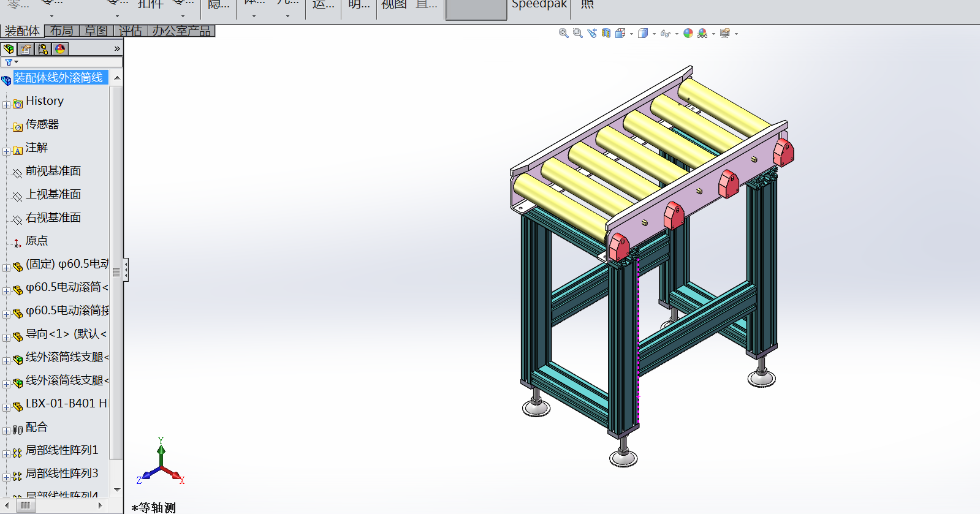
Task: Open the 评估 ribbon tab
Action: tap(131, 31)
